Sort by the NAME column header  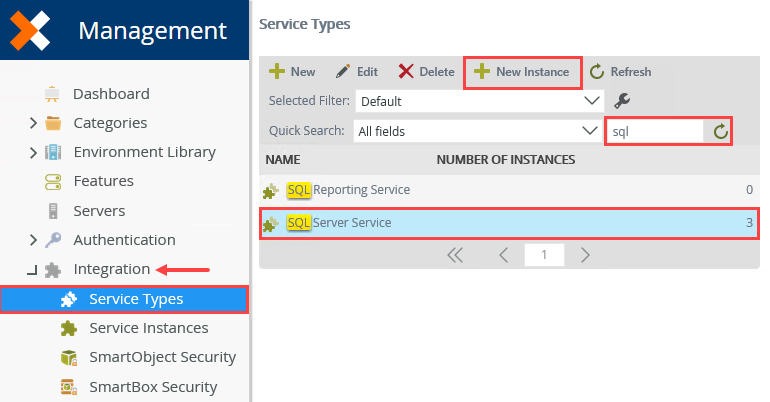click(283, 160)
